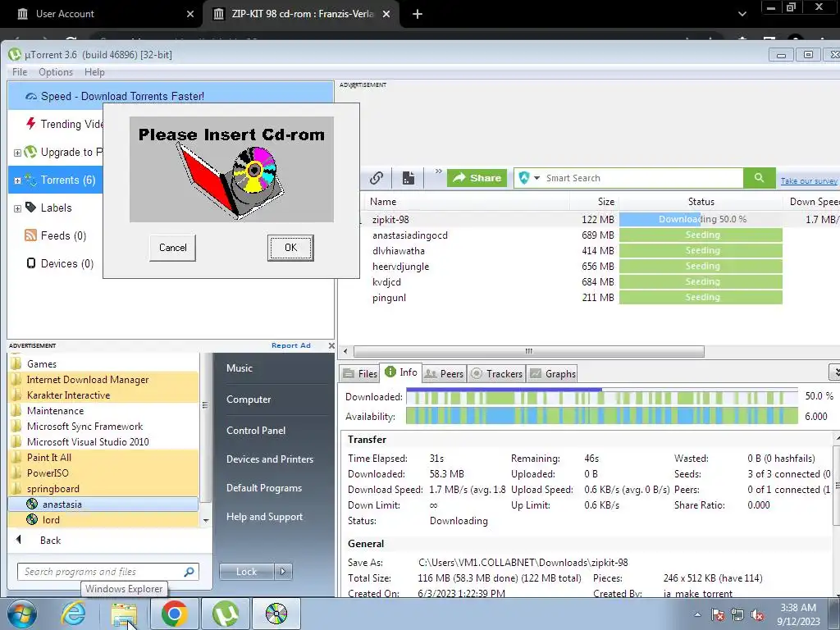Click the CD-ROM picture in the dialog
Screen dimensions: 840x630
coord(231,169)
